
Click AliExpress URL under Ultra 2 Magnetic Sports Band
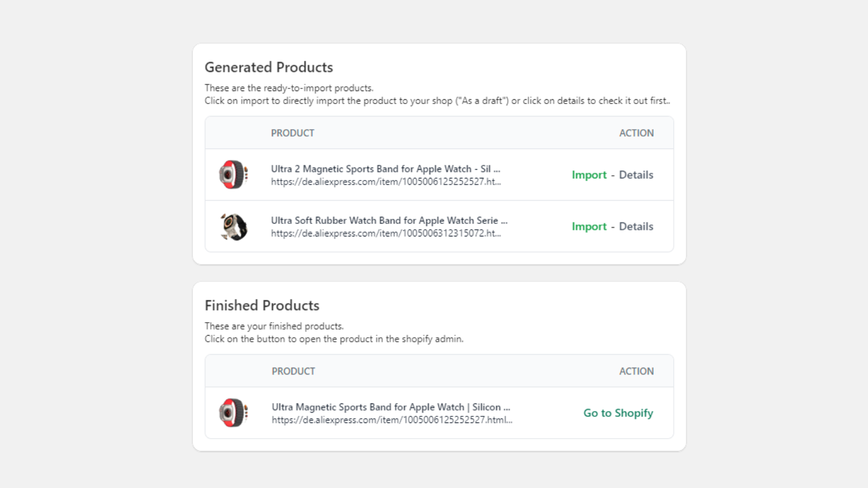(386, 182)
